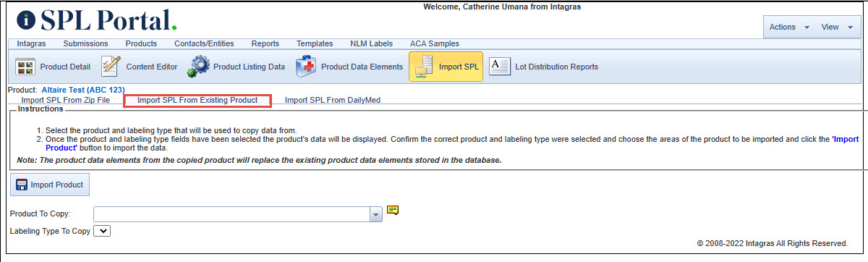868x262 pixels.
Task: Click the Lot Distribution Reports label
Action: coord(556,67)
